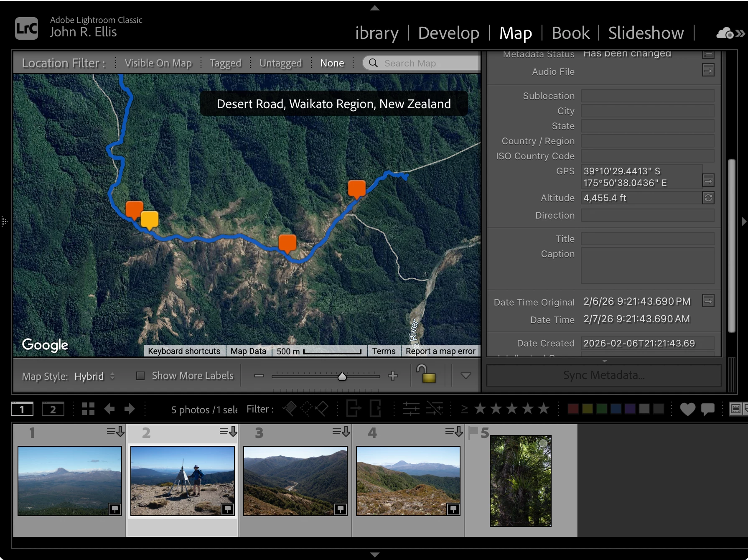Filter by commented photos speech-bubble icon

point(708,409)
